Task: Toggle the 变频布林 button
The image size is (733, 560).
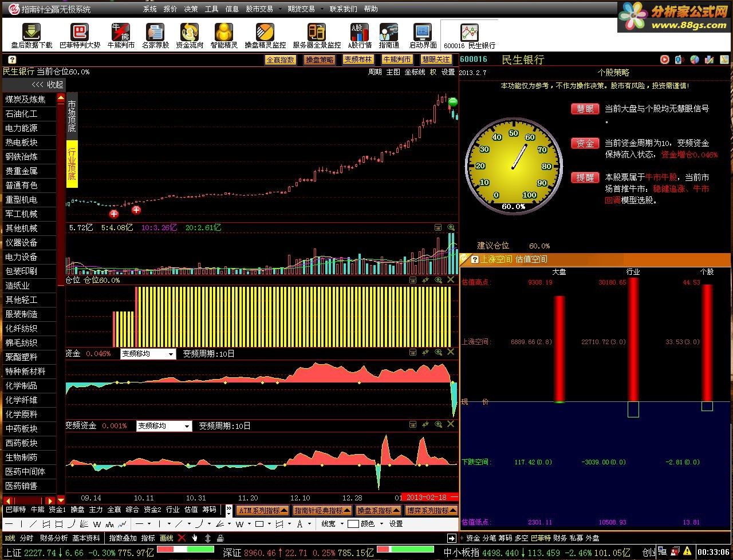Action: 358,60
